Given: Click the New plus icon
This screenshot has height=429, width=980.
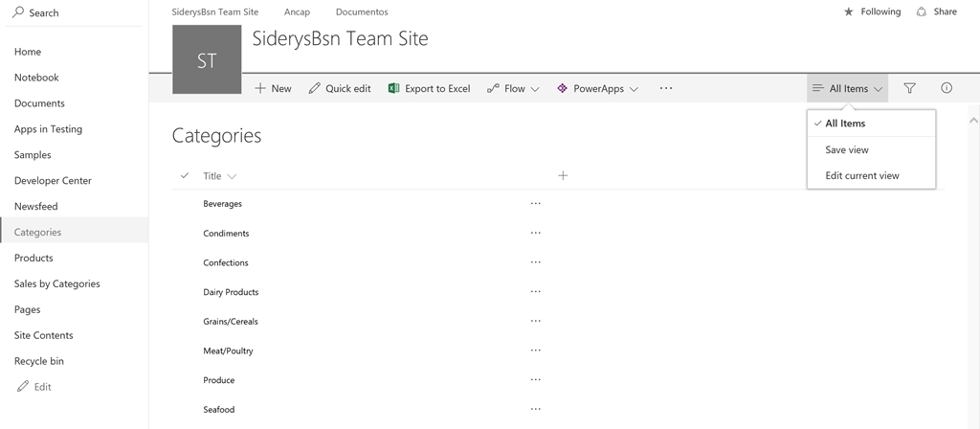Looking at the screenshot, I should point(260,88).
